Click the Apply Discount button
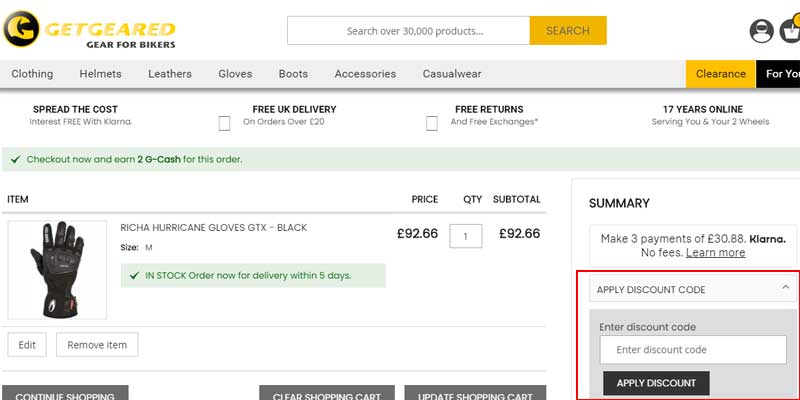This screenshot has height=400, width=800. click(x=656, y=383)
